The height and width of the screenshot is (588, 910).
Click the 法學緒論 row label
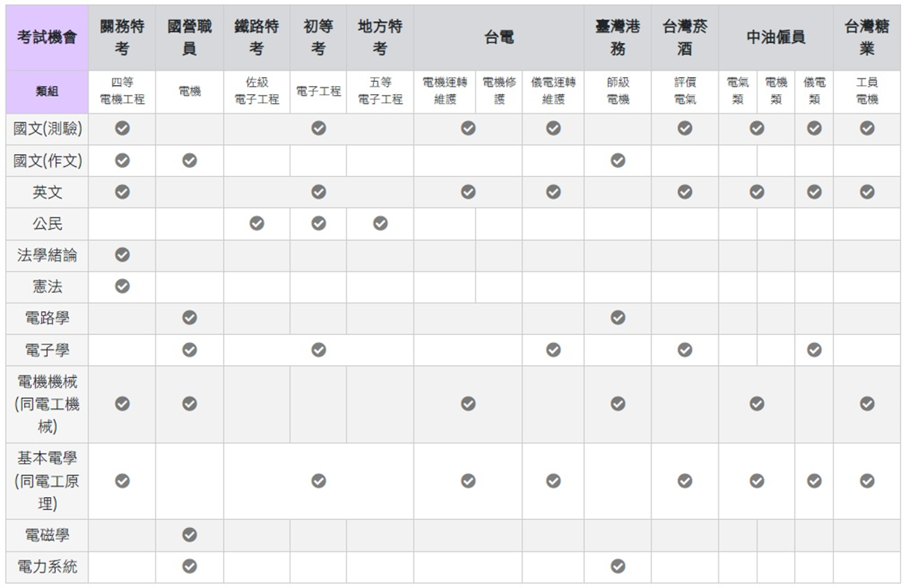47,255
